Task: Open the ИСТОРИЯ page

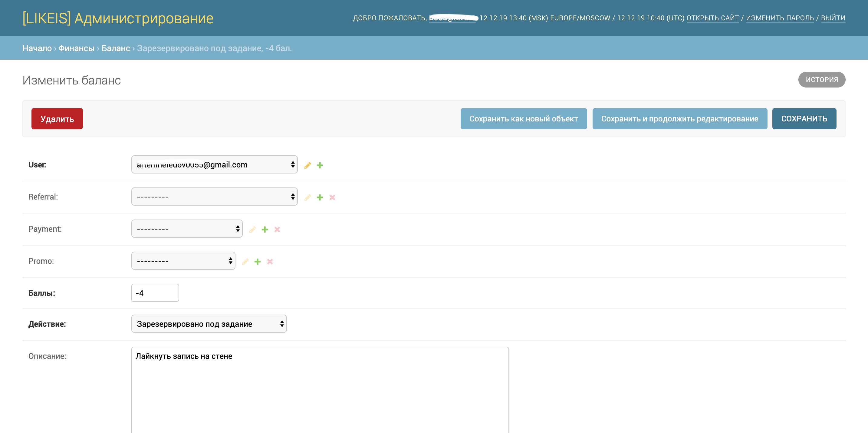Action: 821,80
